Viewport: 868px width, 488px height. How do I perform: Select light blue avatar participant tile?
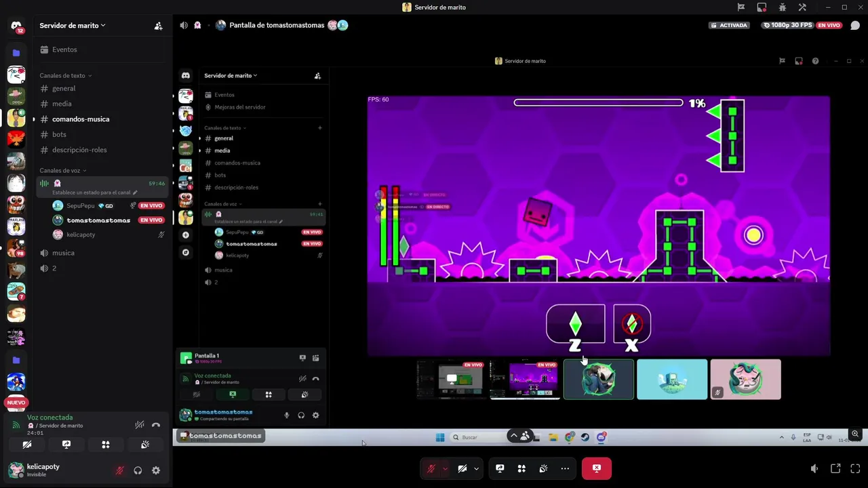pos(672,379)
